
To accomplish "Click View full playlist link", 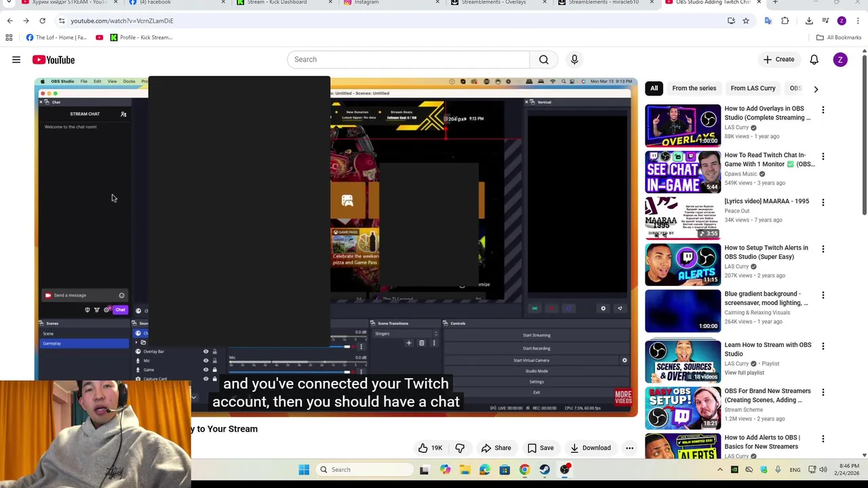I will [x=744, y=373].
